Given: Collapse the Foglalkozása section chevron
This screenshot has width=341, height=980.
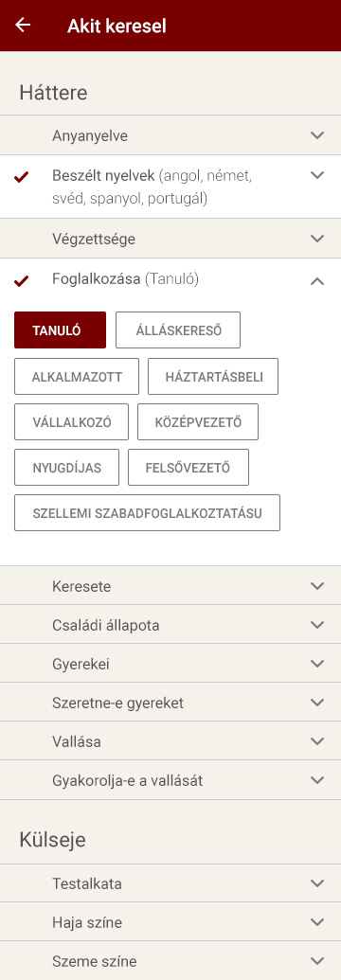Looking at the screenshot, I should [x=318, y=281].
